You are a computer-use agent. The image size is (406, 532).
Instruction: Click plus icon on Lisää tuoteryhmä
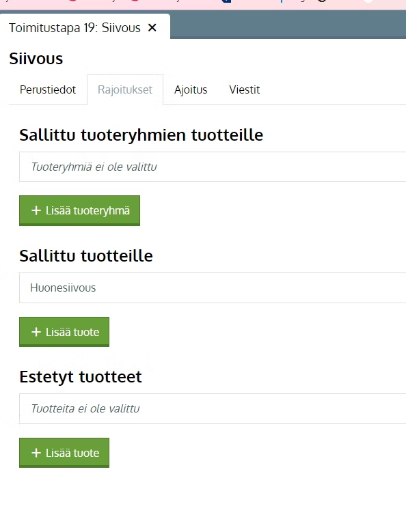tap(36, 210)
